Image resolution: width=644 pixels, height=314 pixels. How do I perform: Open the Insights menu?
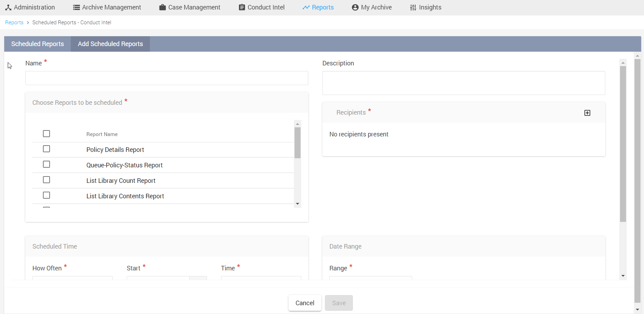(426, 7)
